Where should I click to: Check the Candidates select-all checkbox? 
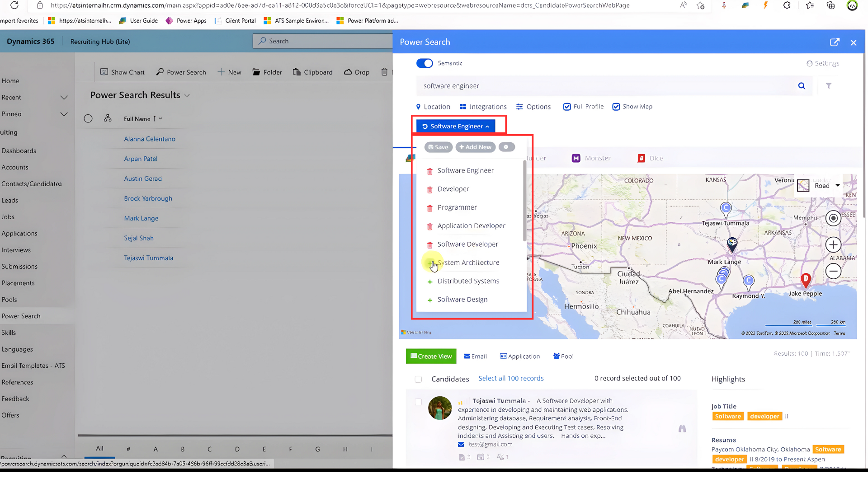(418, 379)
